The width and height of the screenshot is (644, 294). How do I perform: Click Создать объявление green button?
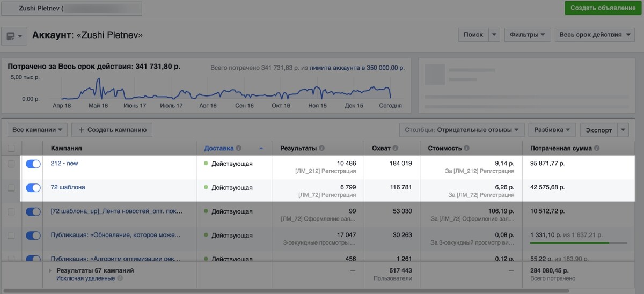coord(603,8)
